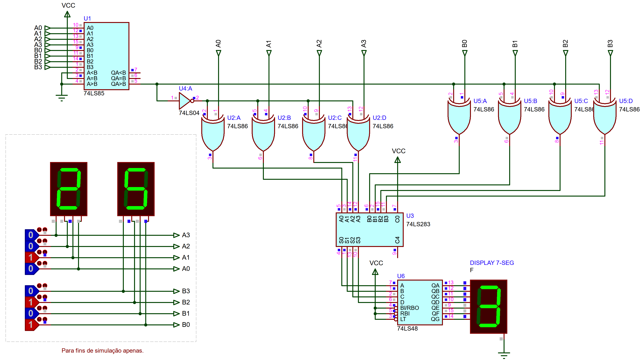Click the U6 decoder chip body
This screenshot has height=364, width=644.
(x=420, y=302)
